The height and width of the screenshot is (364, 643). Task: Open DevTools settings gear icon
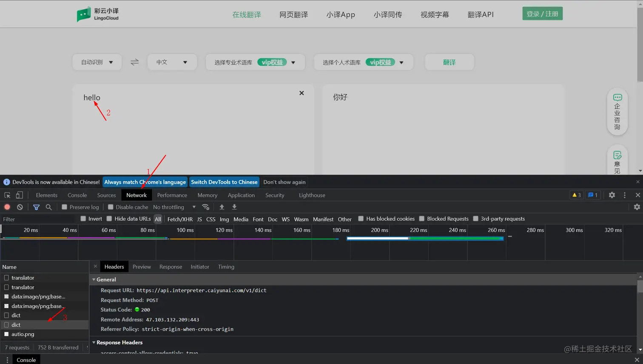(612, 195)
